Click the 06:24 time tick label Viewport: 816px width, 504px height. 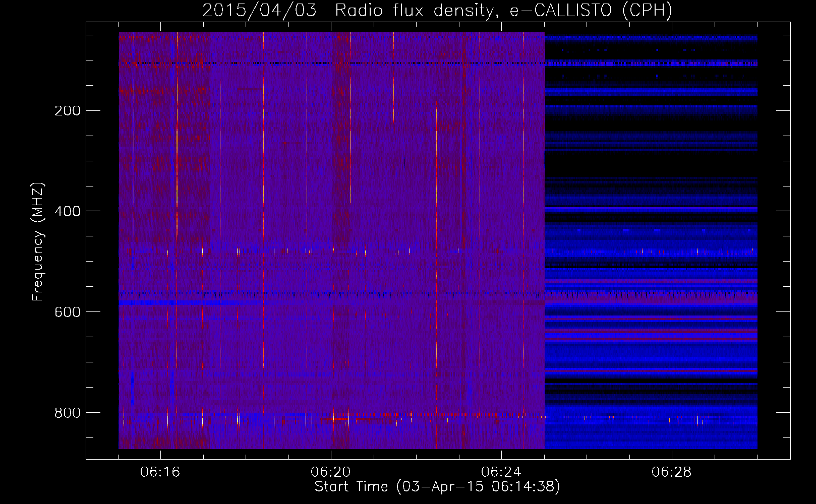pos(501,472)
